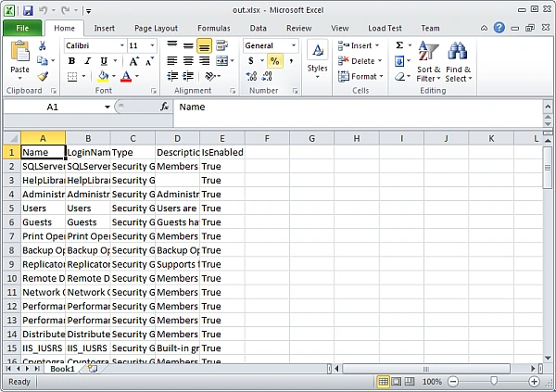Open the General number format dropdown

294,45
